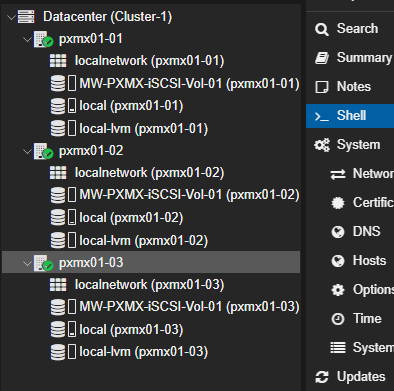The width and height of the screenshot is (394, 391).
Task: Select localnetwork (pxmx01-02)
Action: 149,173
